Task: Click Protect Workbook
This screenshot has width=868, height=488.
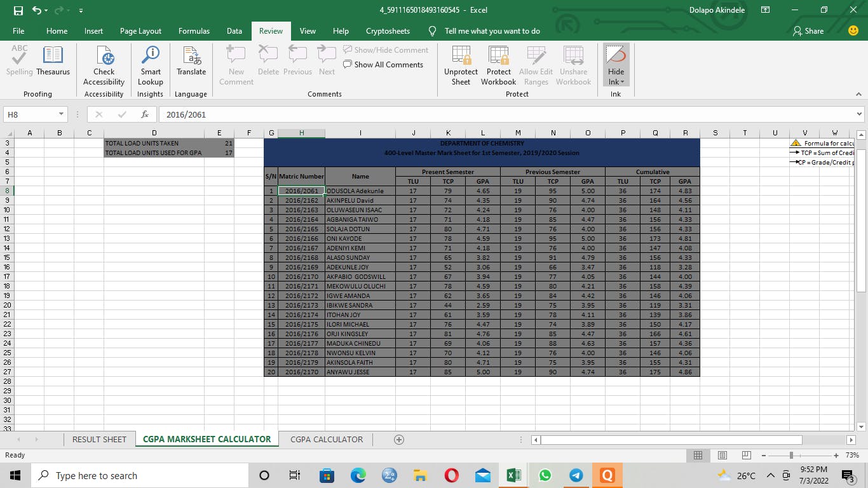Action: point(498,66)
